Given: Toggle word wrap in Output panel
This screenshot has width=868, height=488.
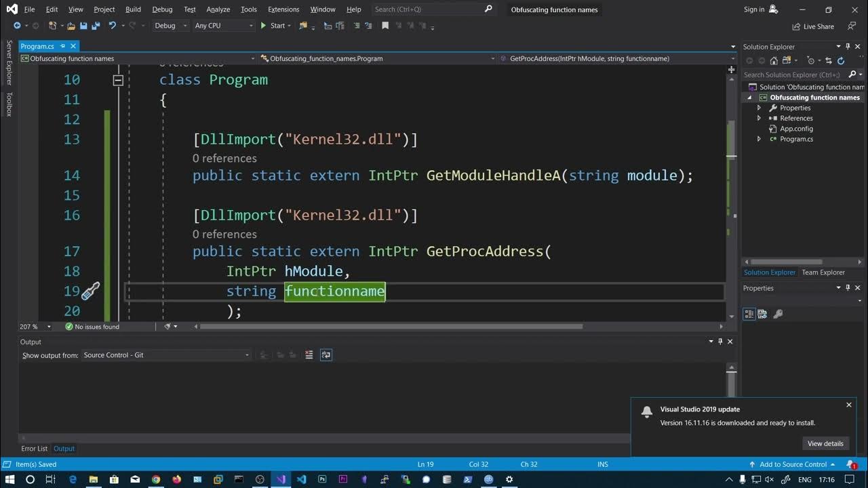Looking at the screenshot, I should [x=326, y=354].
